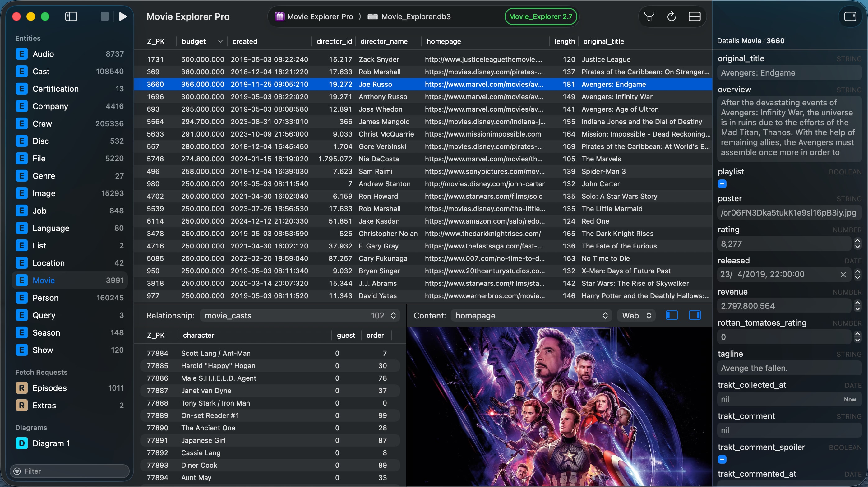Select the Show entity

pos(70,350)
